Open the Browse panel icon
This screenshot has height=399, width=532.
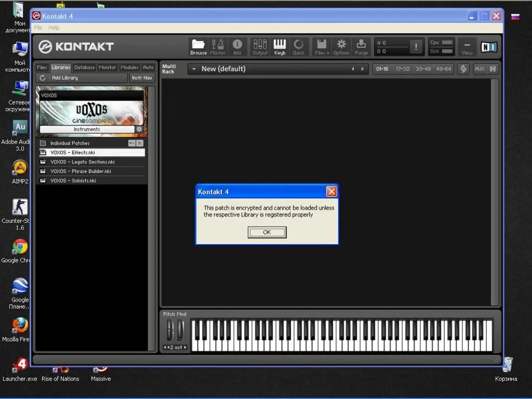198,47
